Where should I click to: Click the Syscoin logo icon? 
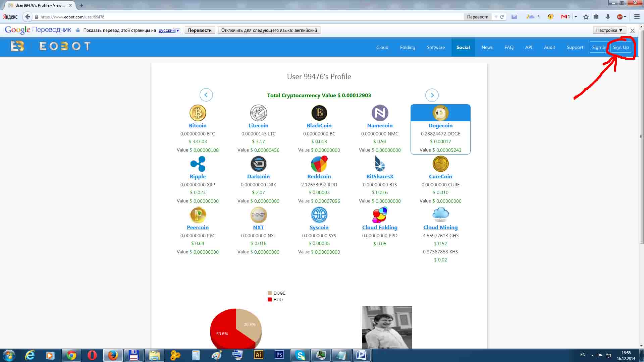click(319, 215)
